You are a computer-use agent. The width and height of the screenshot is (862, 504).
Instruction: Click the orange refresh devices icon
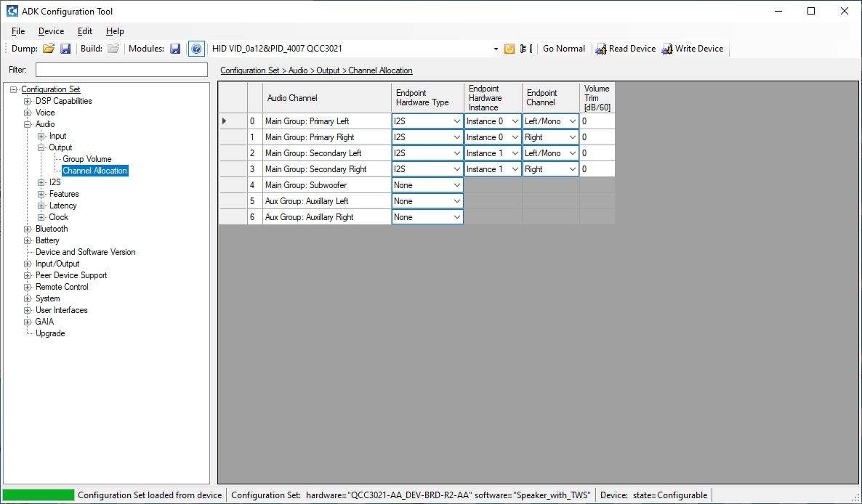click(x=509, y=49)
